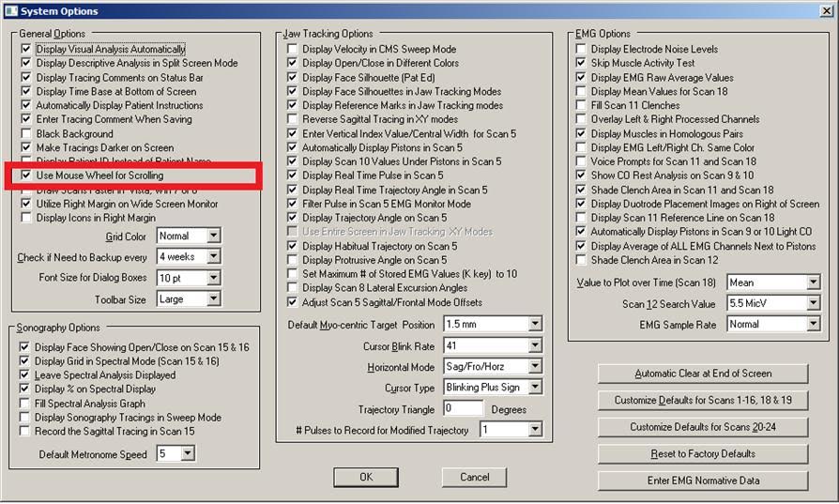This screenshot has height=504, width=839.
Task: Toggle Use Mouse Wheel for Scrolling
Action: pyautogui.click(x=26, y=176)
